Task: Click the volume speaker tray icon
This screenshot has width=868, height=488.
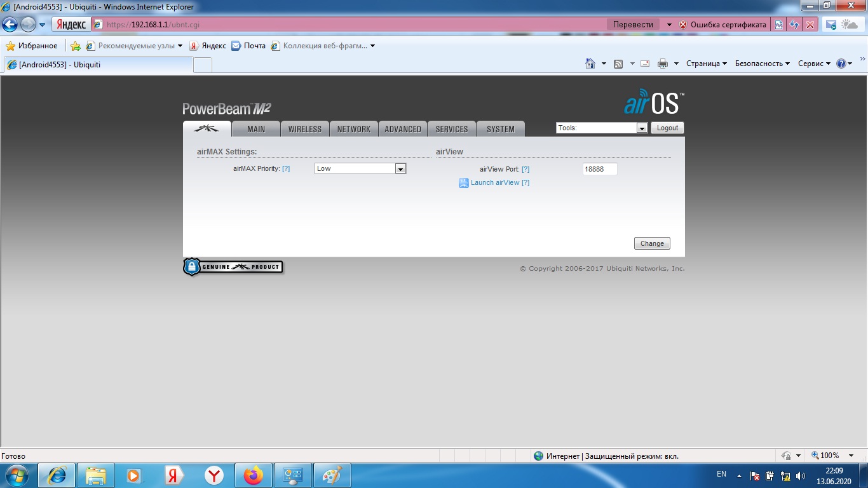Action: click(800, 475)
